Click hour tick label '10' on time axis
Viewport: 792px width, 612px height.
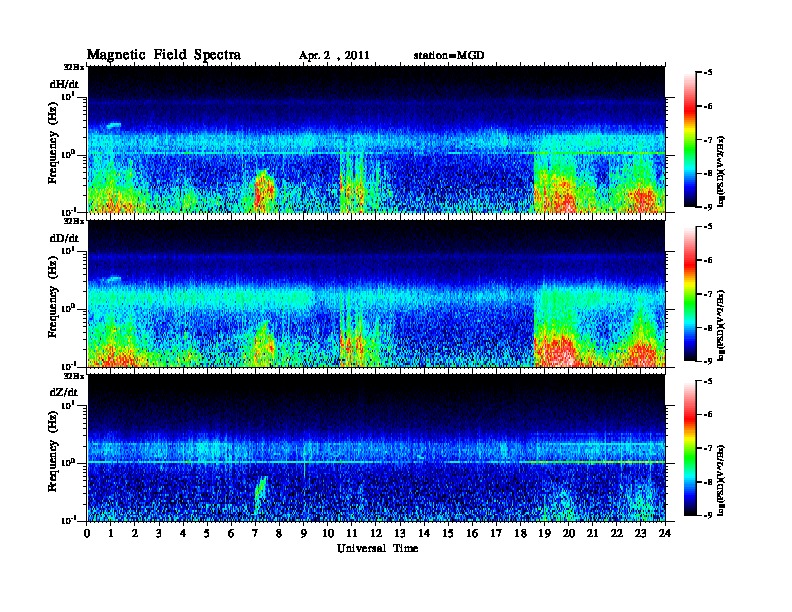coord(328,533)
